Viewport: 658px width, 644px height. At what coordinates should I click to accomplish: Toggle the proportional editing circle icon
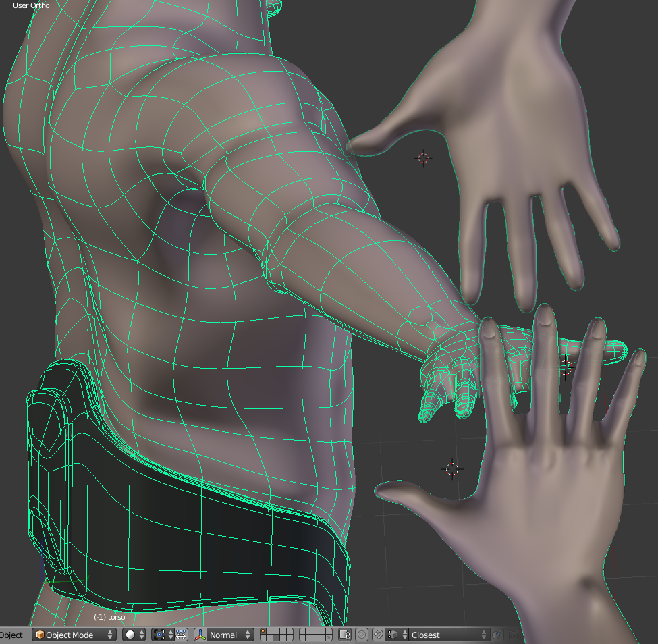(362, 635)
